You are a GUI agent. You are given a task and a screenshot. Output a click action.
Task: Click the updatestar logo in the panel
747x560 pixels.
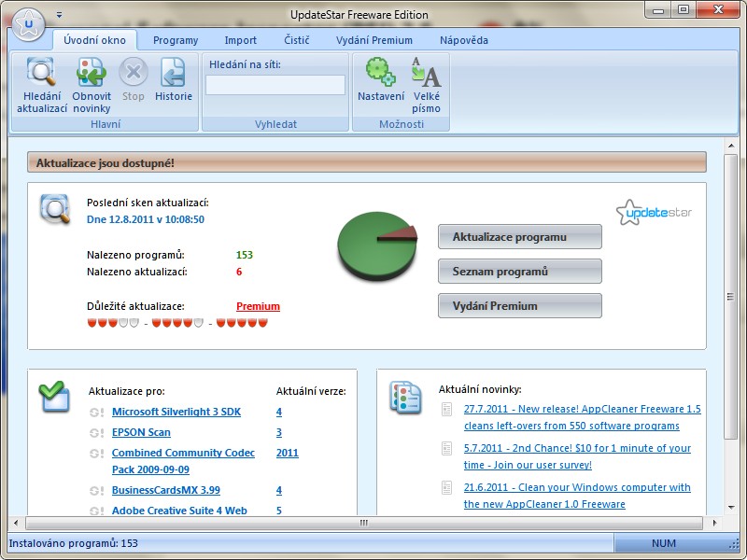(x=654, y=213)
